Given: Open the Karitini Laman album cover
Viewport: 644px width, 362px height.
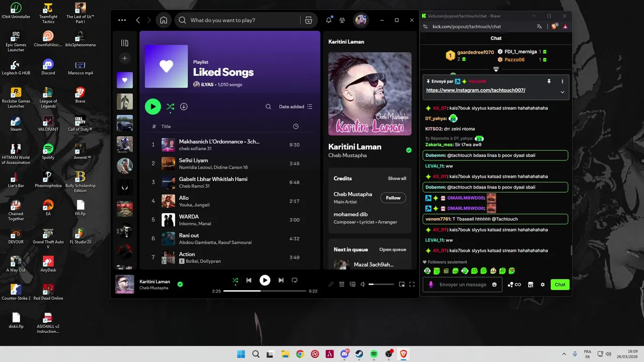Looking at the screenshot, I should point(370,94).
